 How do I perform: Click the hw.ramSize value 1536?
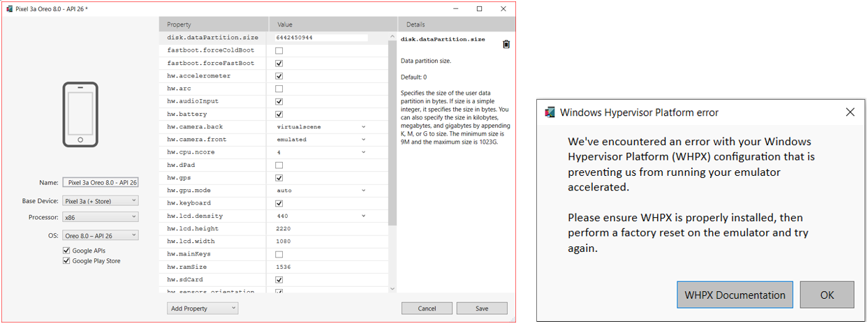284,267
